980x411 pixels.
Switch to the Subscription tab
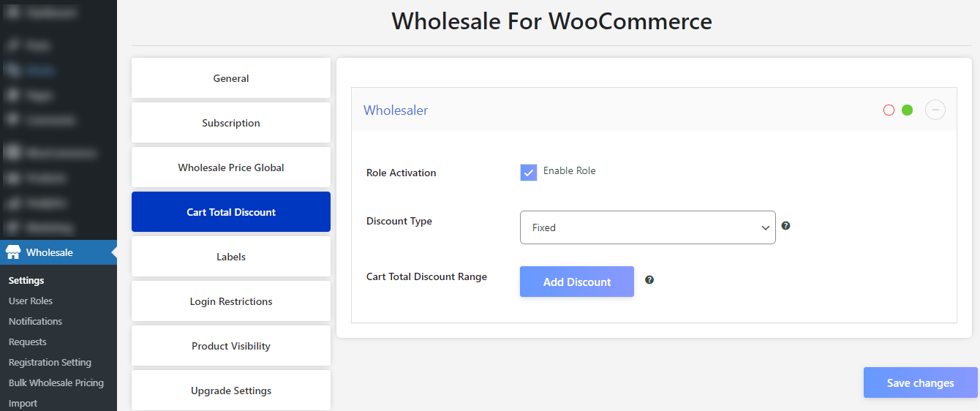(x=231, y=123)
